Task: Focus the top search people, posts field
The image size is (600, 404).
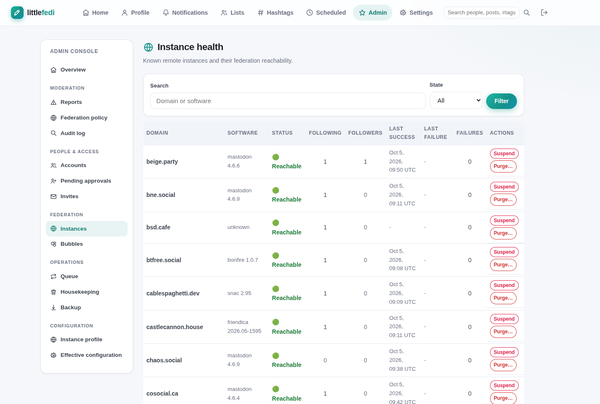Action: [x=481, y=13]
